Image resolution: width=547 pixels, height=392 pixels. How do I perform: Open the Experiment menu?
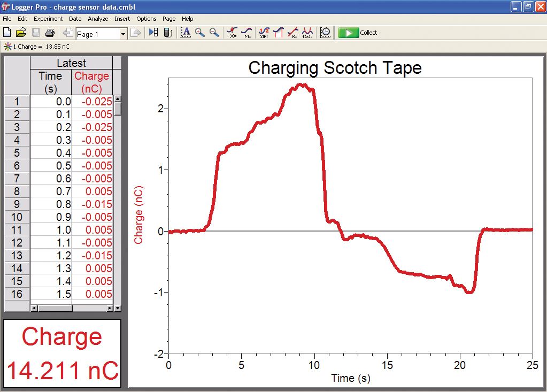tap(48, 19)
